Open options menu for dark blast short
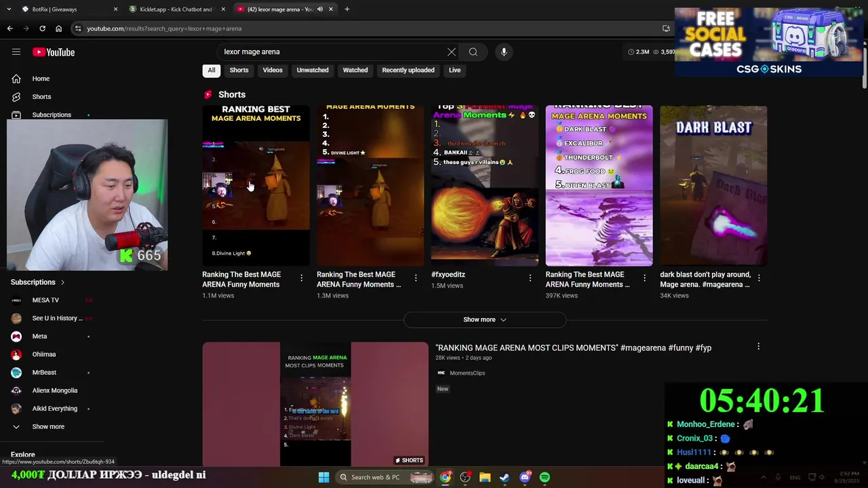The image size is (868, 488). tap(759, 278)
